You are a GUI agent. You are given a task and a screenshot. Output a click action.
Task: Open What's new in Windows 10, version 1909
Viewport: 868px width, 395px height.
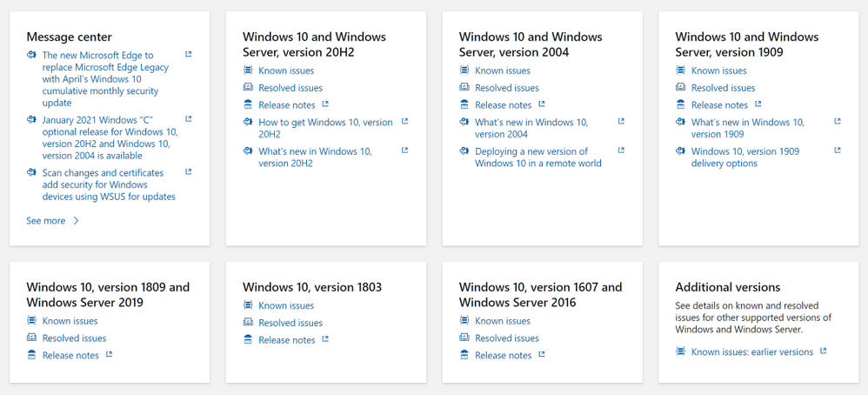748,129
